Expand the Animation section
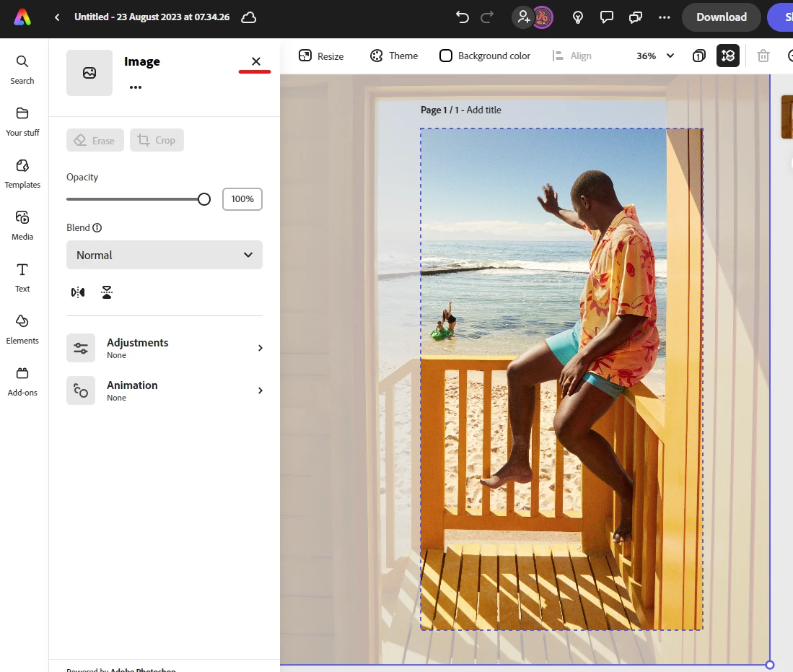793x672 pixels. coord(165,390)
